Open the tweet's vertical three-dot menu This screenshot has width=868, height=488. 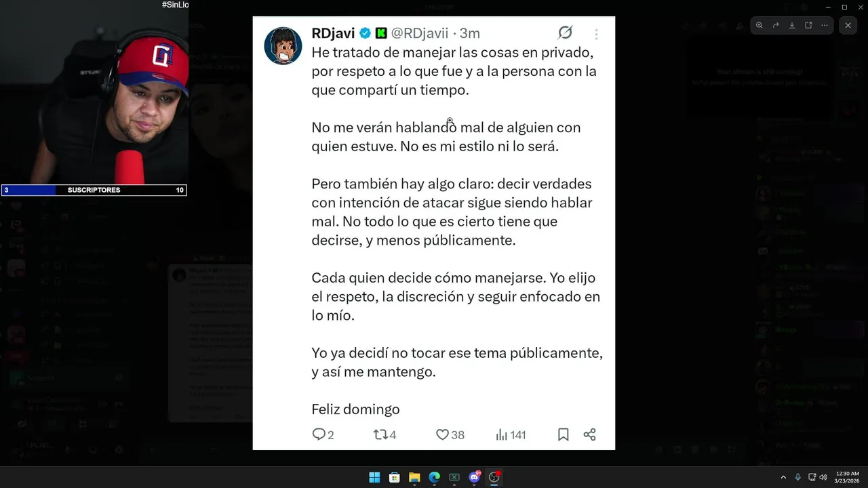tap(596, 34)
